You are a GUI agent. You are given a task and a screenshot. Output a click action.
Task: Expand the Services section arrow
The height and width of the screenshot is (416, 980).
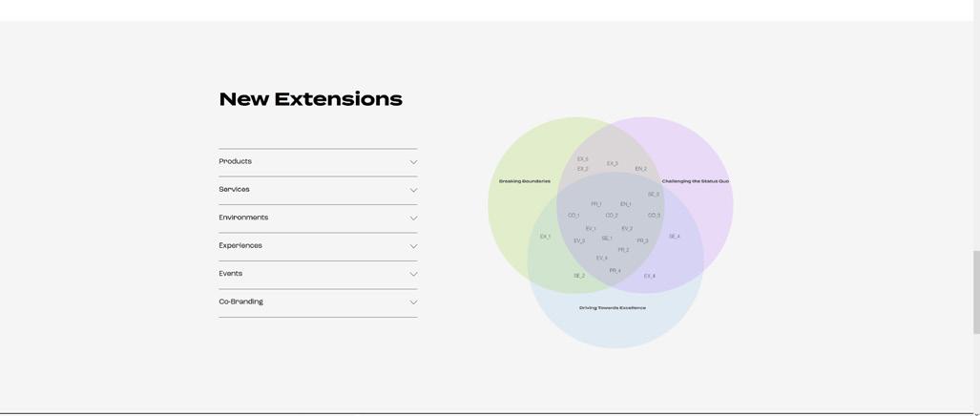pyautogui.click(x=413, y=190)
